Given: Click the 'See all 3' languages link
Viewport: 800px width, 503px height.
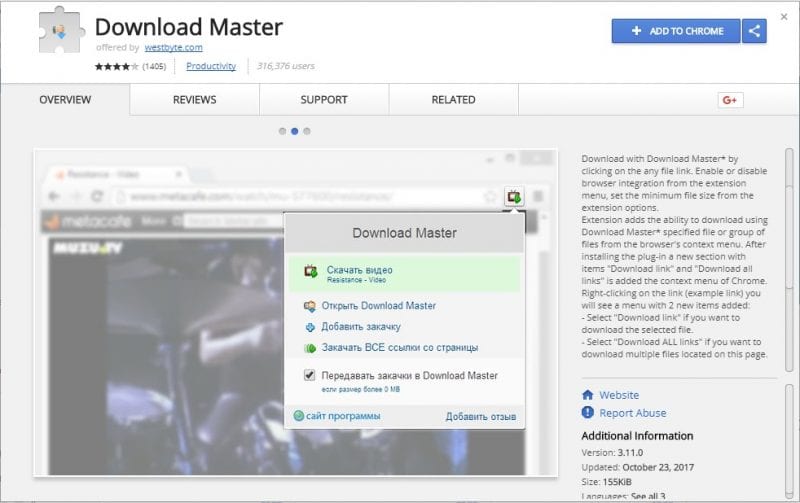Looking at the screenshot, I should pyautogui.click(x=648, y=496).
